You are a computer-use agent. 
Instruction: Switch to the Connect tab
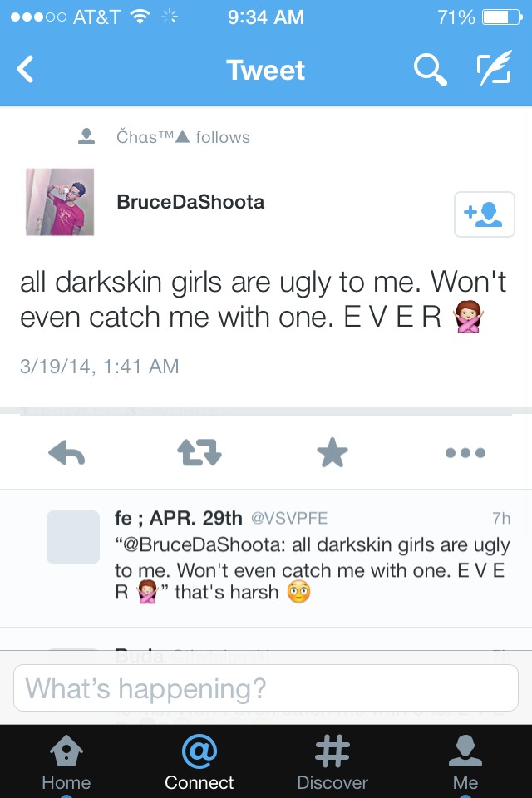tap(199, 762)
